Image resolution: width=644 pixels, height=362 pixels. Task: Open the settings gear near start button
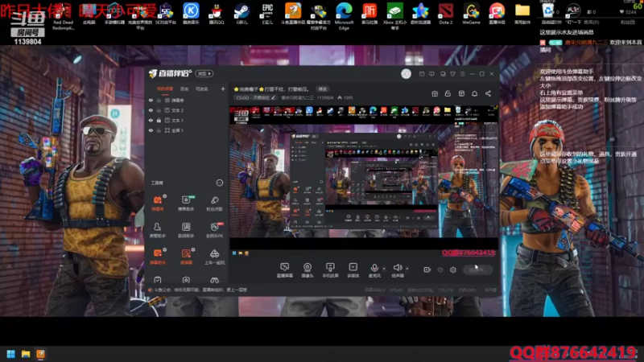click(x=453, y=269)
